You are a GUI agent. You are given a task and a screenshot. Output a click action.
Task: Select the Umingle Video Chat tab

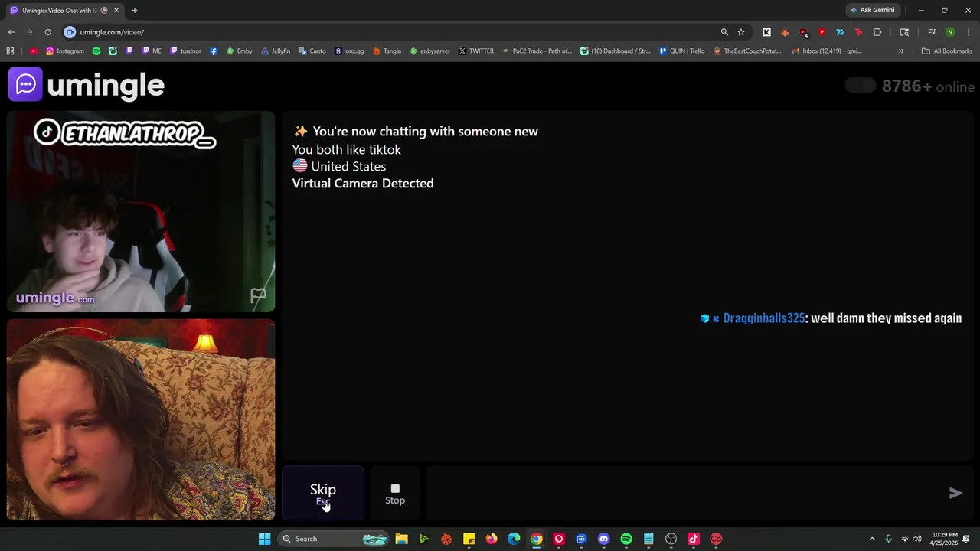click(x=65, y=10)
